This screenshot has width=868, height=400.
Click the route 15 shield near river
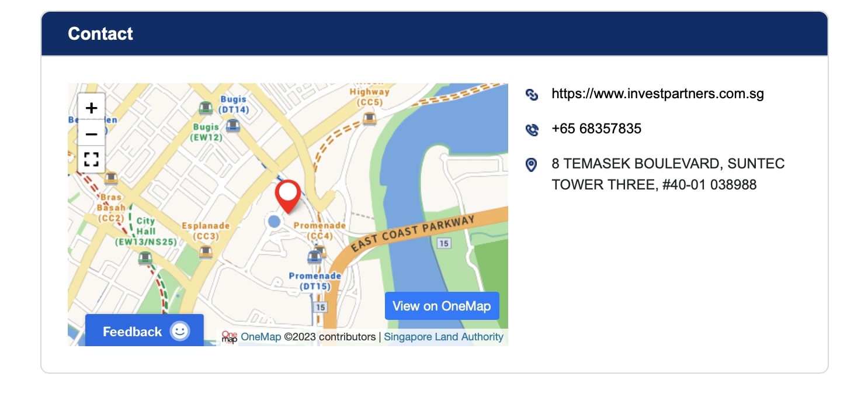(445, 243)
